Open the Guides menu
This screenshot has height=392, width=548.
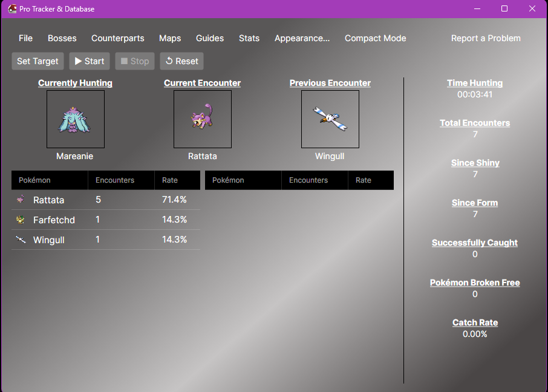210,38
